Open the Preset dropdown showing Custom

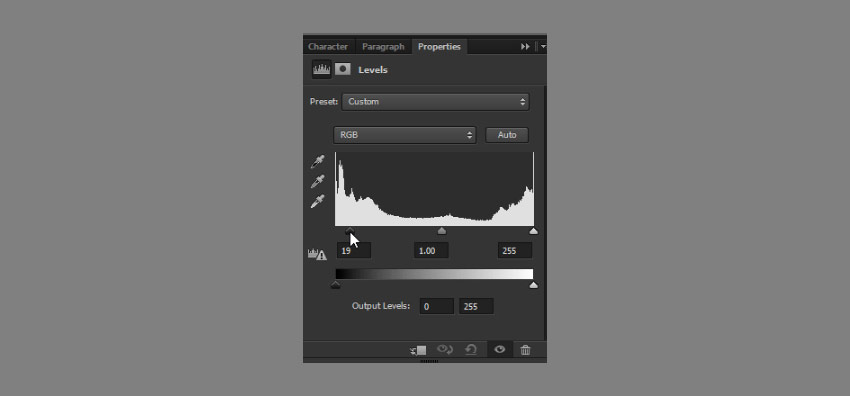click(x=435, y=102)
